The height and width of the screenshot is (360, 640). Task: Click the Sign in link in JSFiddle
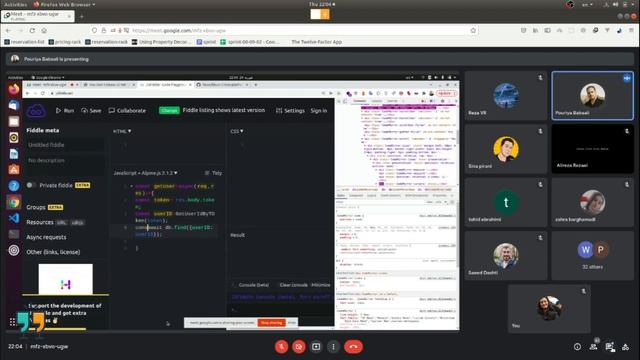tap(319, 111)
